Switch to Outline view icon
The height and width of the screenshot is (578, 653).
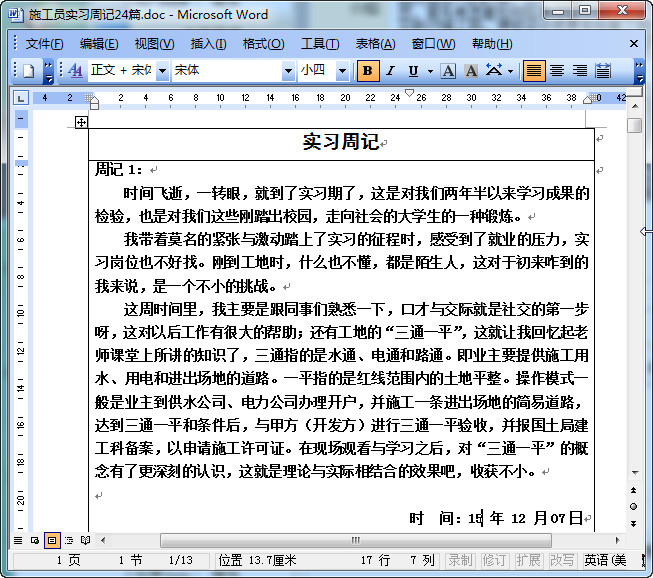pos(69,541)
